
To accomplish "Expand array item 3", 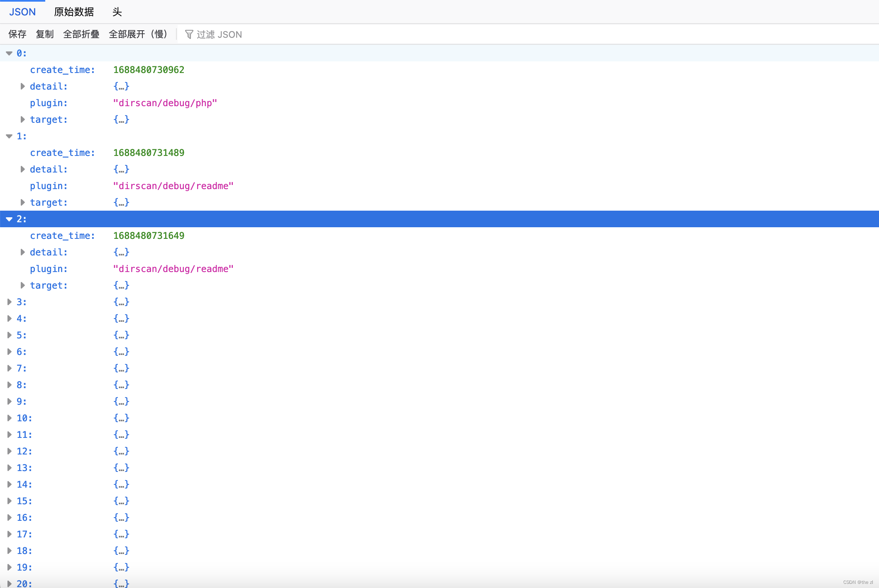I will pos(9,302).
